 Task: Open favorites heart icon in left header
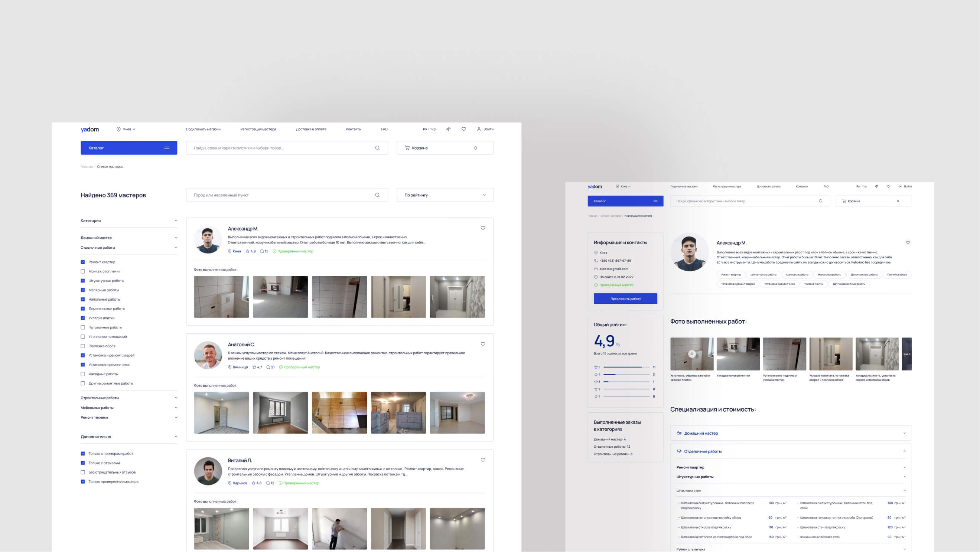pyautogui.click(x=463, y=129)
